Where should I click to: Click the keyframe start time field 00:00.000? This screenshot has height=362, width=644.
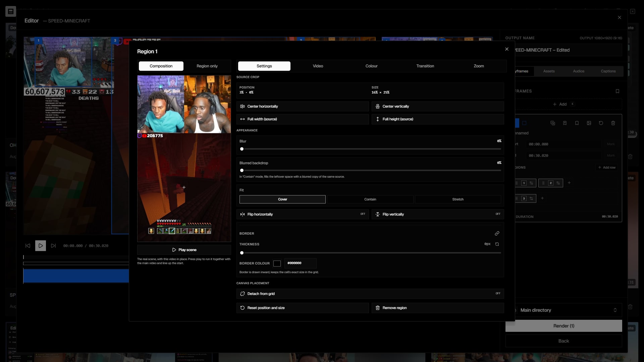coord(564,144)
